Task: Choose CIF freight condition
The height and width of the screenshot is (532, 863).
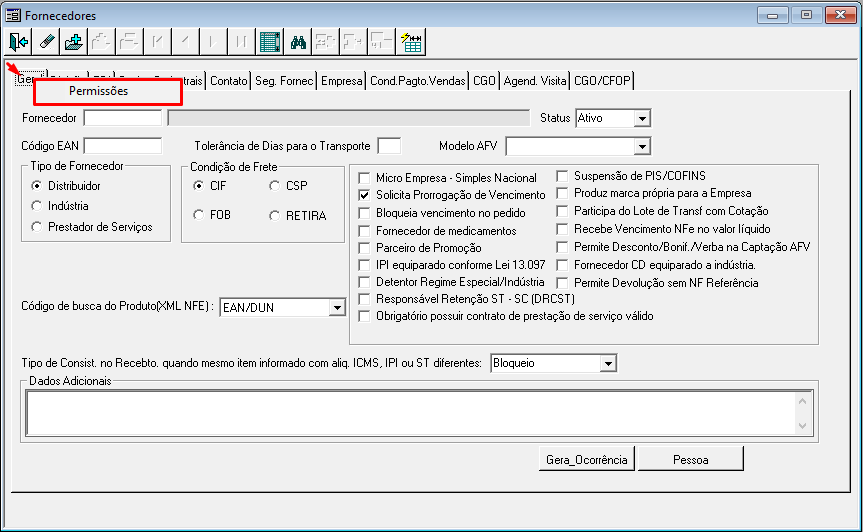Action: 199,186
